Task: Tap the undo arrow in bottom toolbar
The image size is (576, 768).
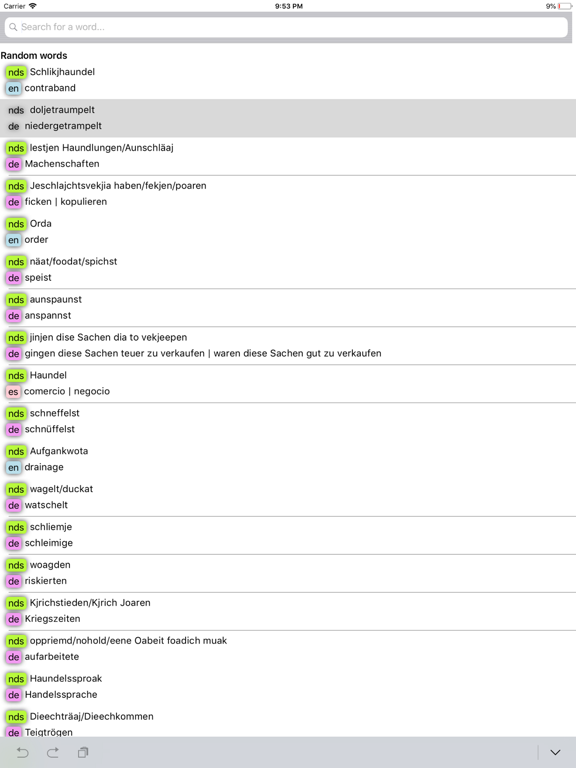Action: [23, 752]
